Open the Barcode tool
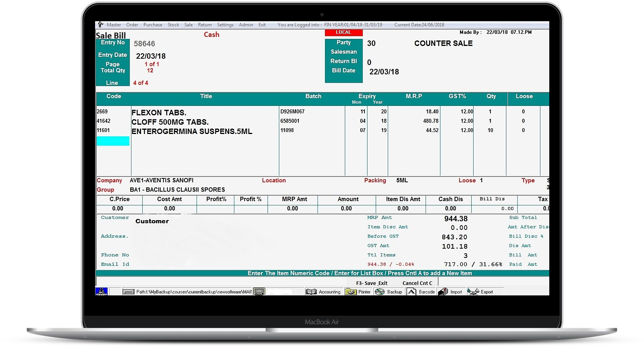This screenshot has width=644, height=346. (x=412, y=292)
